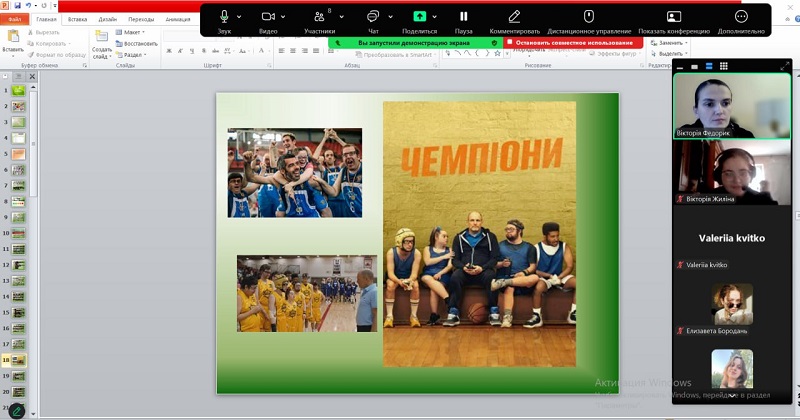This screenshot has height=420, width=800.
Task: Stop sharing via Остановить совместное использование
Action: (573, 43)
